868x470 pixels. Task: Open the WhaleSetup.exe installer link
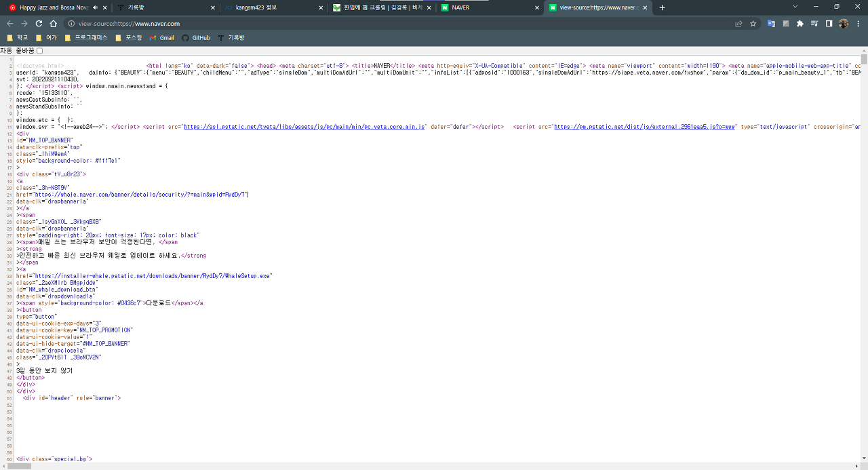pyautogui.click(x=152, y=276)
